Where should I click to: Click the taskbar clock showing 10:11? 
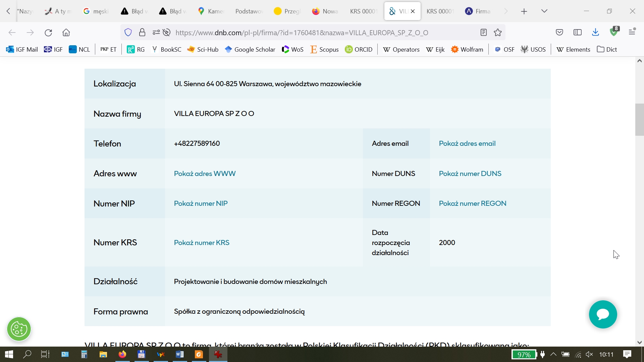pyautogui.click(x=606, y=355)
